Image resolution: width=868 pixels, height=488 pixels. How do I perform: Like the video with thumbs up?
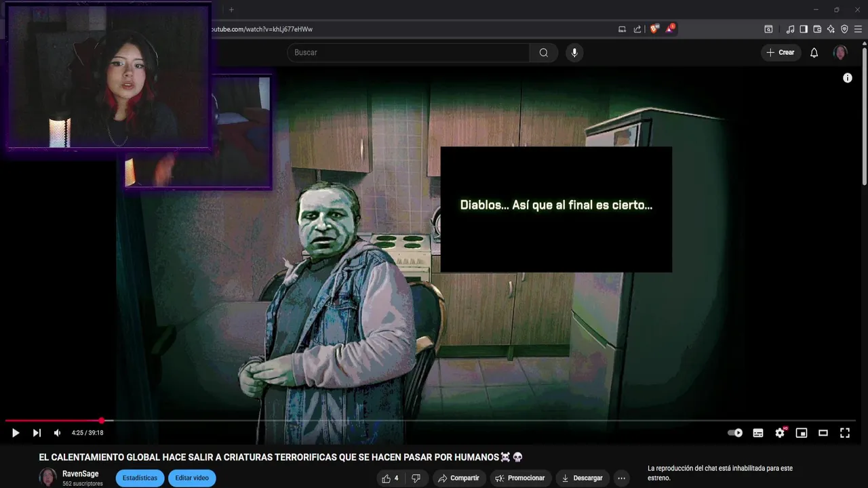click(390, 479)
